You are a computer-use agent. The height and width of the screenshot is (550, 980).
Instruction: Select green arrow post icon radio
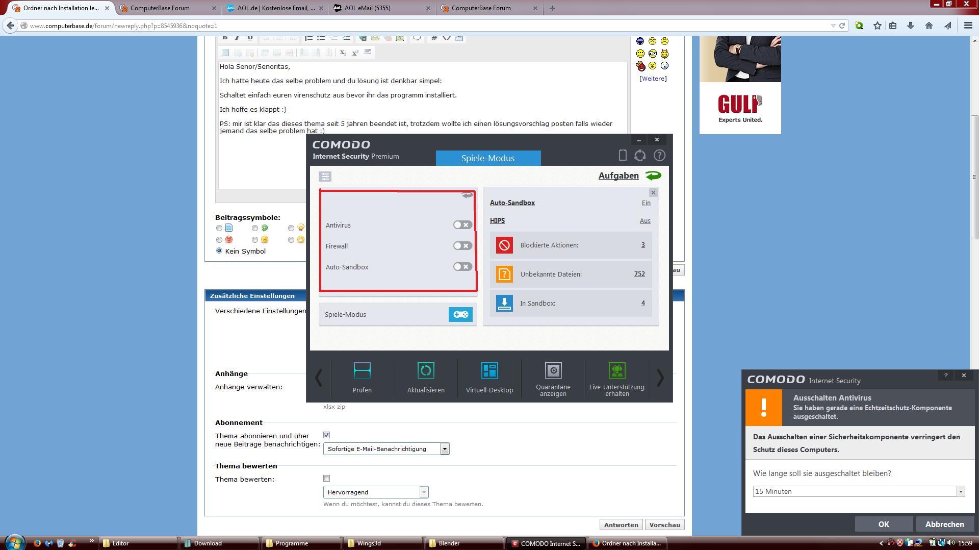255,228
